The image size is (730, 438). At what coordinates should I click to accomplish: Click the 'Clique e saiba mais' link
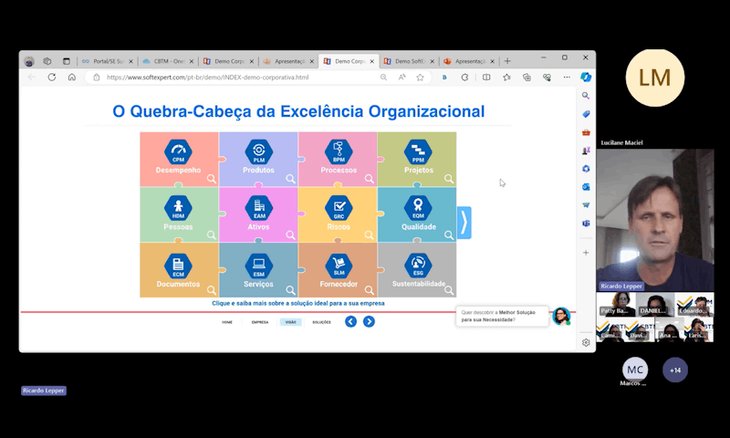298,303
